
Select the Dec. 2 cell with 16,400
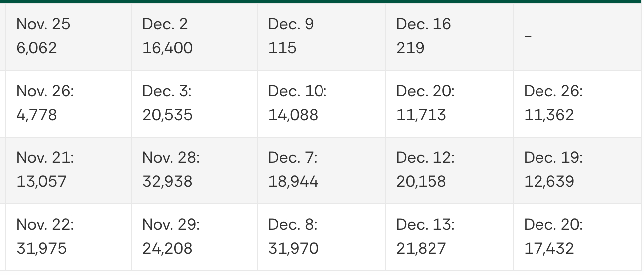tap(167, 36)
